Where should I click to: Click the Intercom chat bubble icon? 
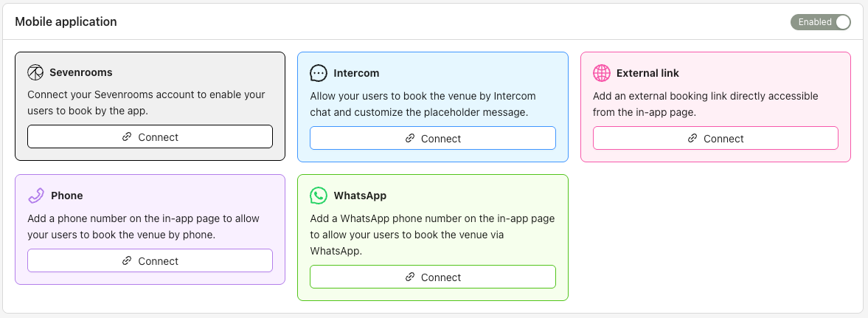pyautogui.click(x=319, y=73)
